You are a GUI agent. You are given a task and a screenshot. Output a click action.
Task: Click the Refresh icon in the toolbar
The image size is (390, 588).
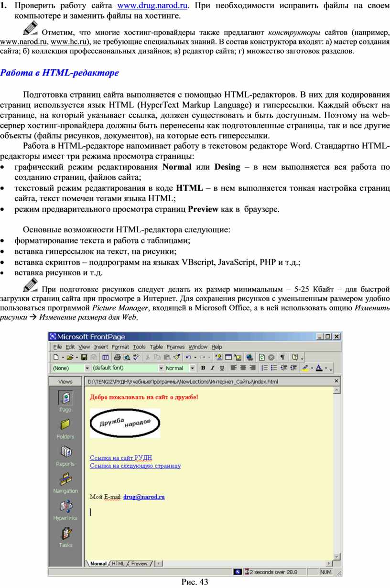(262, 357)
